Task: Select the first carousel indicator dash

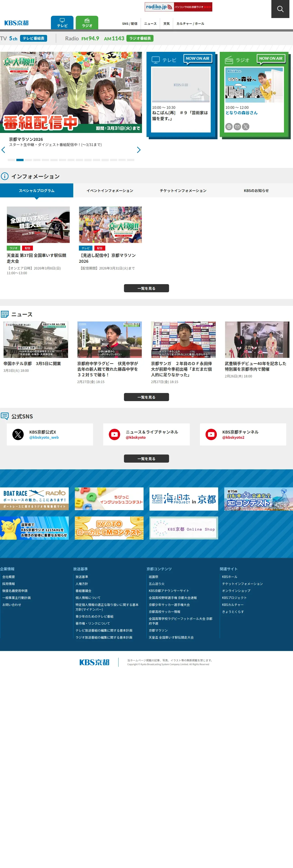Action: coord(11,160)
